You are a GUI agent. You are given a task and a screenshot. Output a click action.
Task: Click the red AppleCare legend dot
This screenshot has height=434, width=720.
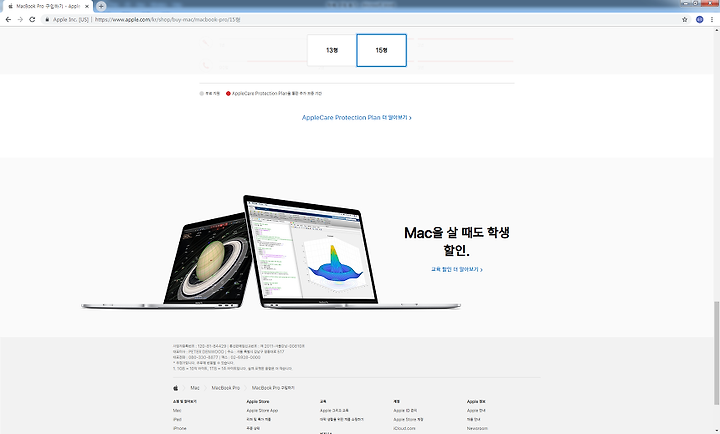click(x=228, y=93)
